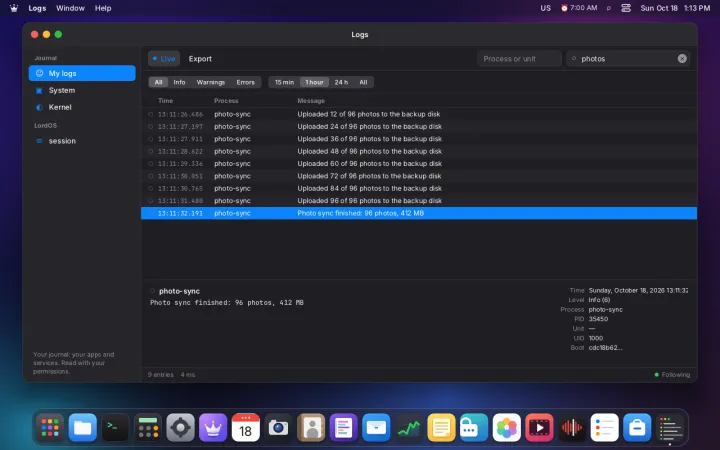The height and width of the screenshot is (450, 720).
Task: Open the crown system menu
Action: pos(14,8)
